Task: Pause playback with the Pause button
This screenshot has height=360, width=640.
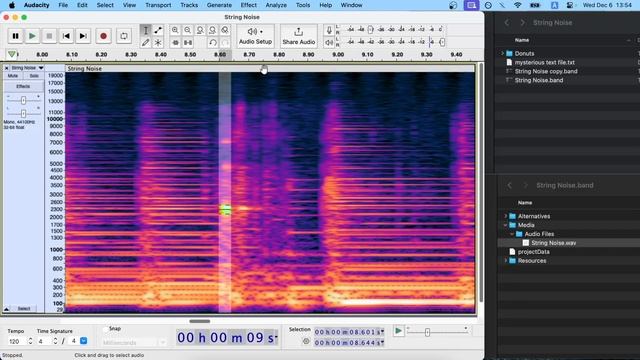Action: (16, 36)
